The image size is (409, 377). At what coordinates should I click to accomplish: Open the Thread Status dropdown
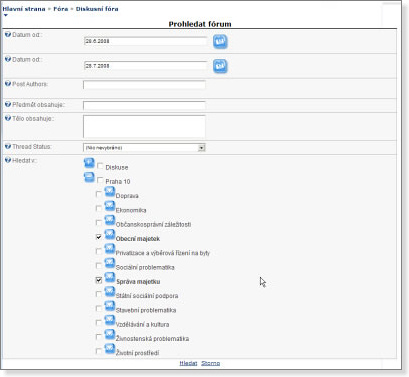click(144, 147)
